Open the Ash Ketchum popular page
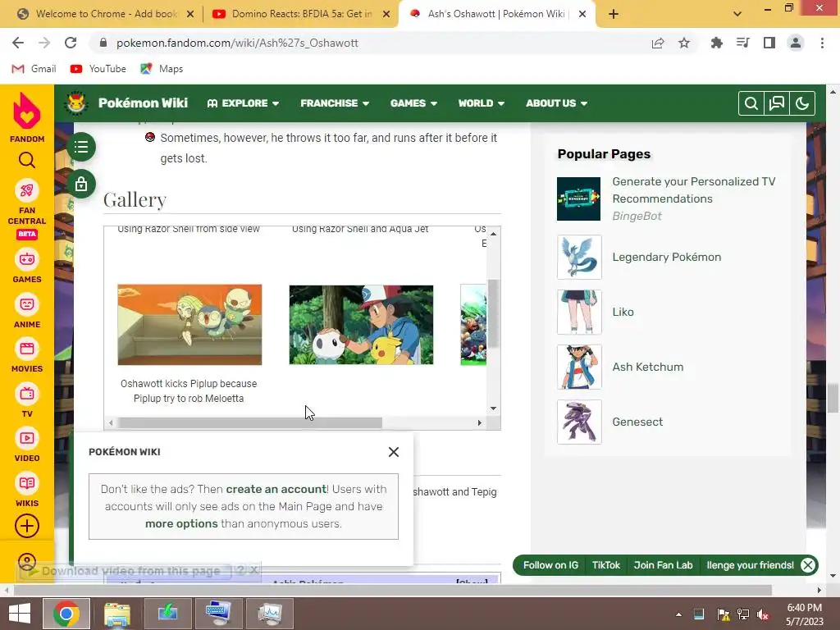Screen dimensions: 840x630 point(648,367)
